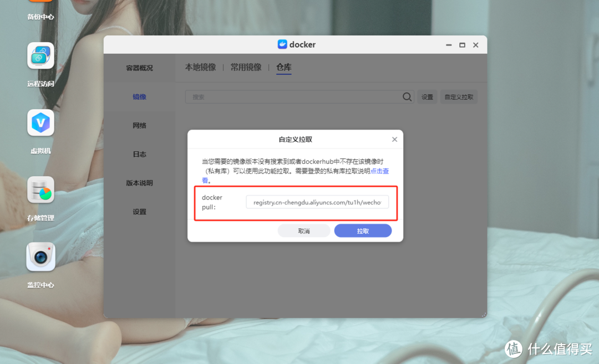The image size is (599, 364).
Task: Select 网络 in the sidebar
Action: tap(139, 125)
